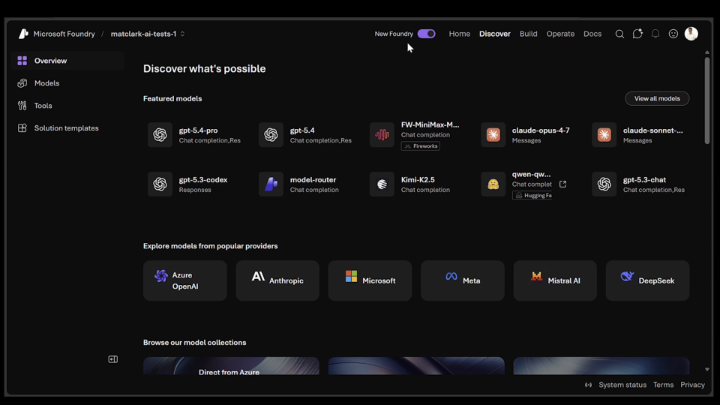This screenshot has width=720, height=405.
Task: Click the Kimi-K2.5 model icon
Action: click(x=382, y=184)
